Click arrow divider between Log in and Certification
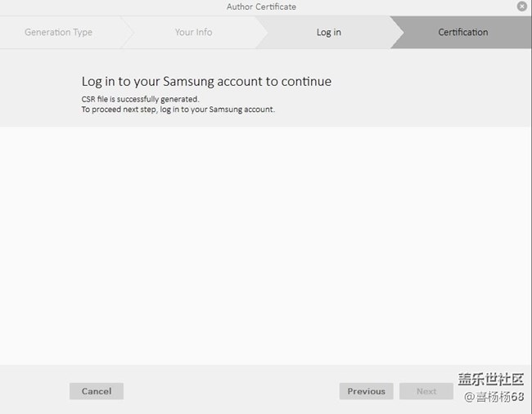 tap(396, 33)
